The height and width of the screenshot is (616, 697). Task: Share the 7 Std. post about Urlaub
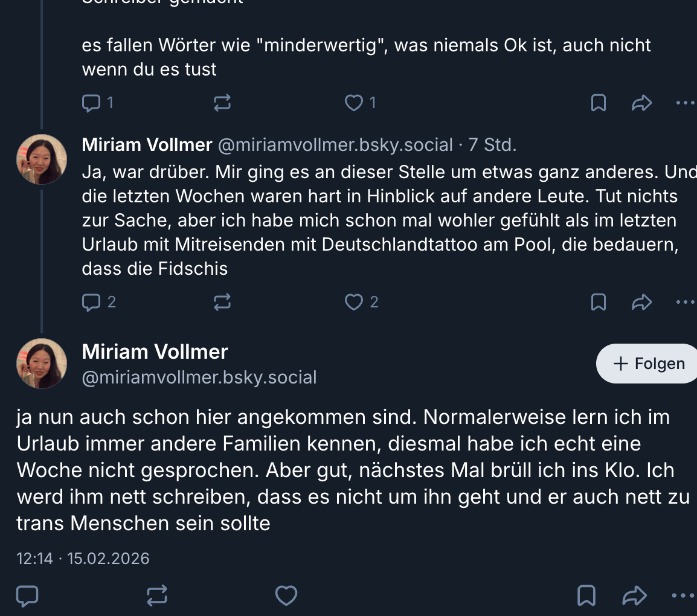641,301
